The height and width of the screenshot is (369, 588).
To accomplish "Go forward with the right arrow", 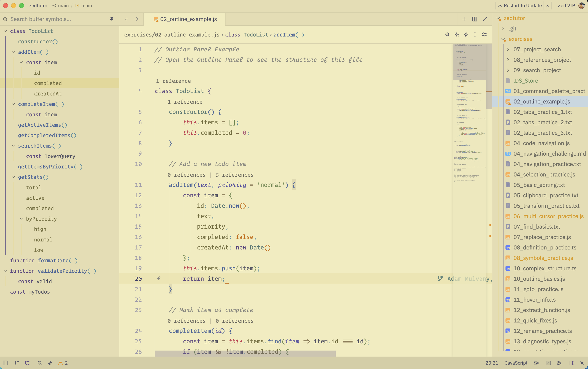I will (136, 19).
